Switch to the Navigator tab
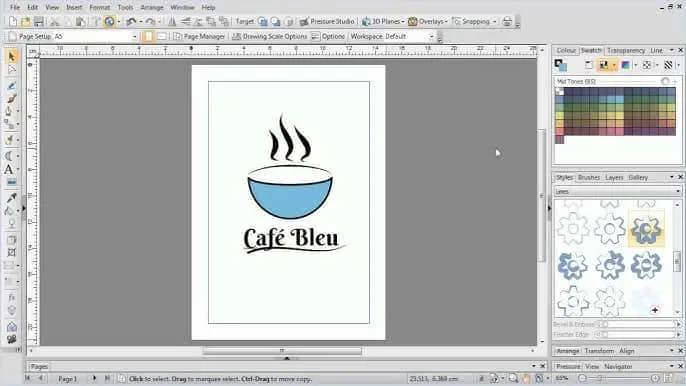 (618, 366)
